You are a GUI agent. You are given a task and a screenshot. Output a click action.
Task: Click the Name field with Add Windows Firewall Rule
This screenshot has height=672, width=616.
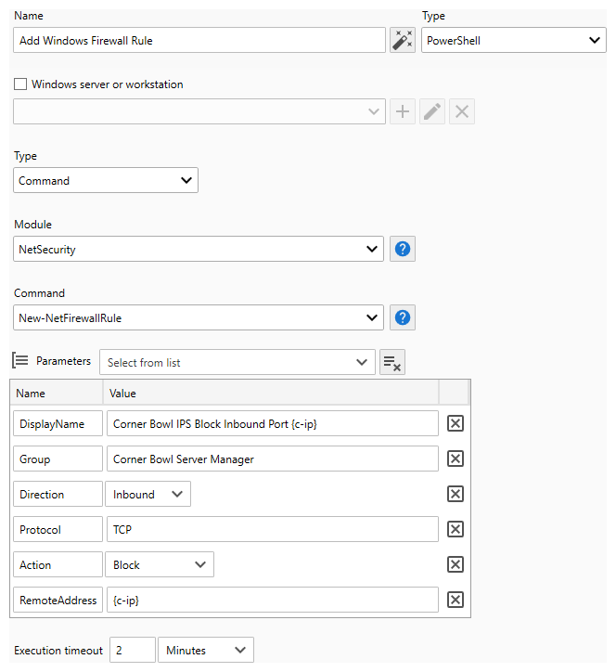tap(199, 40)
